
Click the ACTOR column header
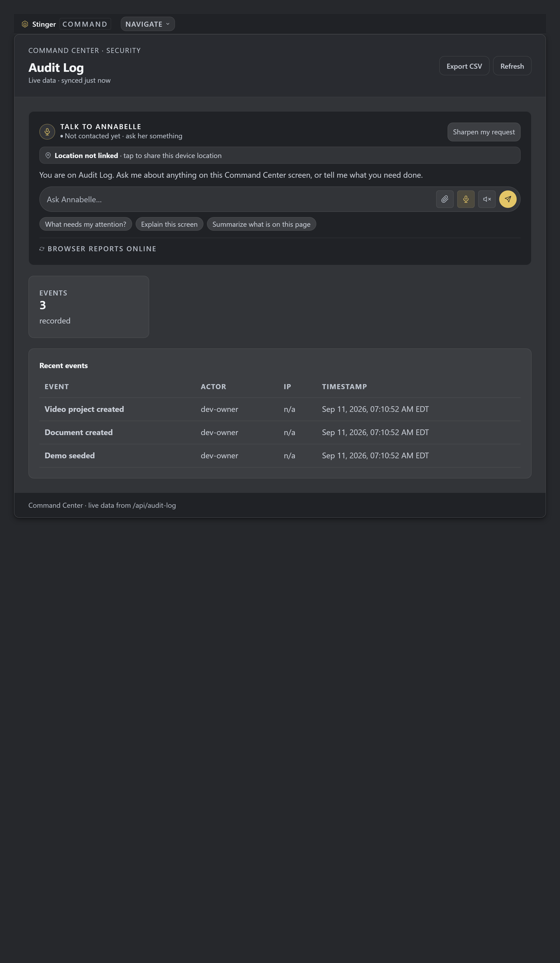click(x=213, y=387)
